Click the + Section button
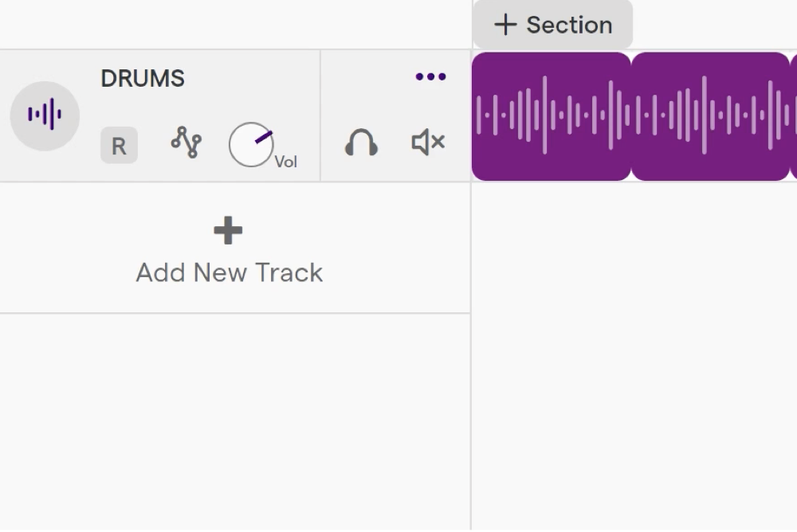Screen dimensions: 797x532 (x=552, y=25)
